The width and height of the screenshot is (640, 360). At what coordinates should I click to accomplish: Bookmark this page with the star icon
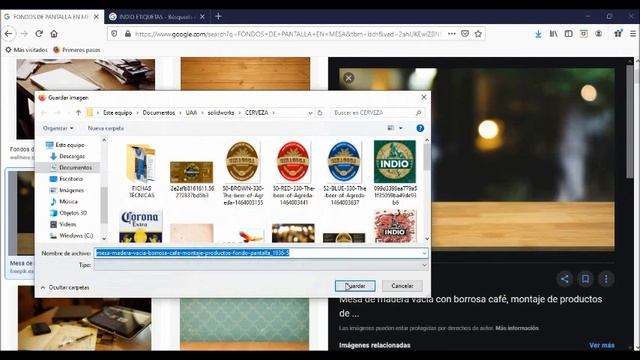478,34
